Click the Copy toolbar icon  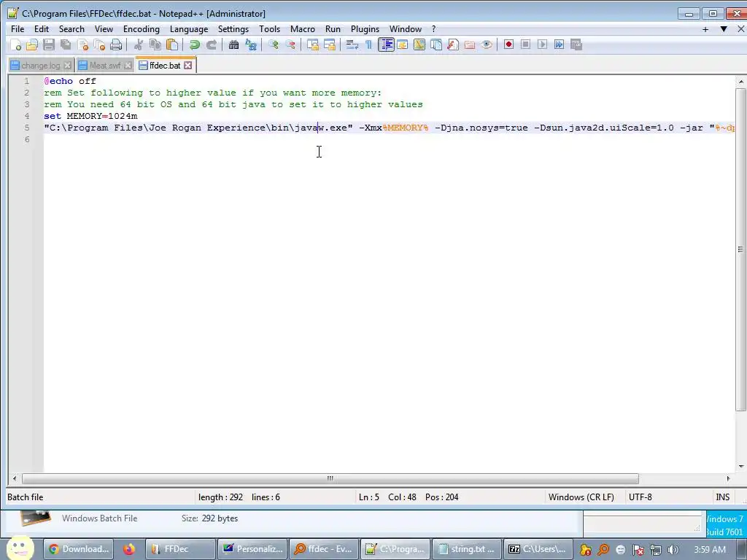click(155, 44)
